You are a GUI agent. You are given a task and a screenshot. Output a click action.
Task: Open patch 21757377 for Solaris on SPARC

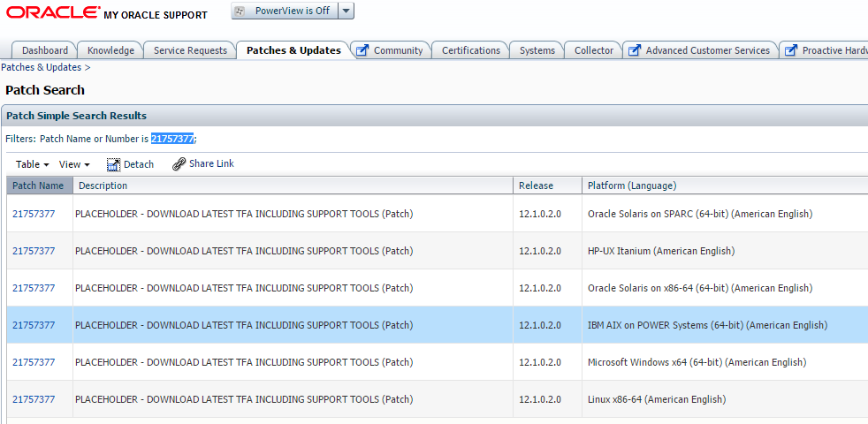coord(34,214)
